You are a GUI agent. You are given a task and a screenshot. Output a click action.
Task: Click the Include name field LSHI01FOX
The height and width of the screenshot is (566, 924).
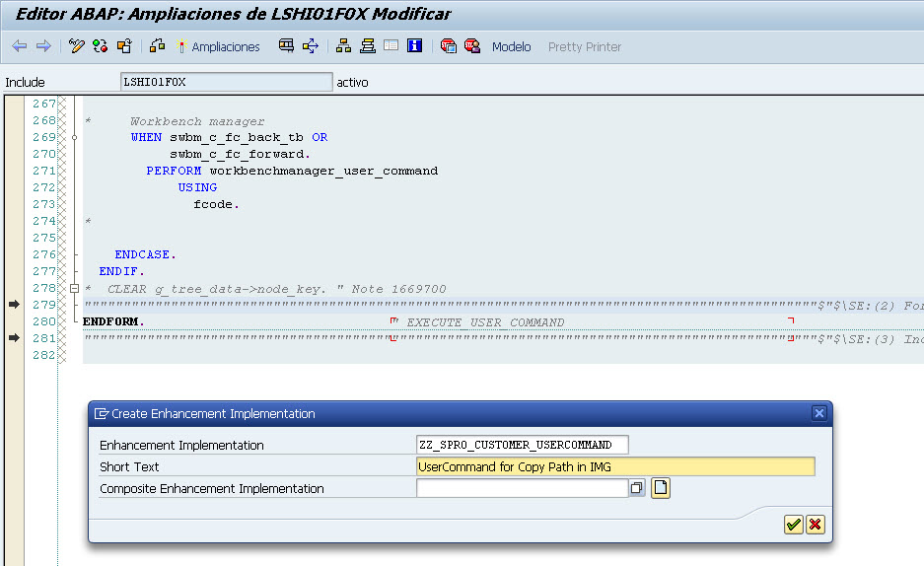click(226, 82)
